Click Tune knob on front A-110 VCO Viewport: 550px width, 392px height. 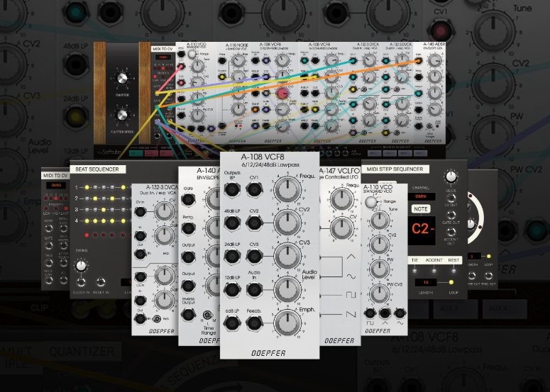click(x=379, y=220)
